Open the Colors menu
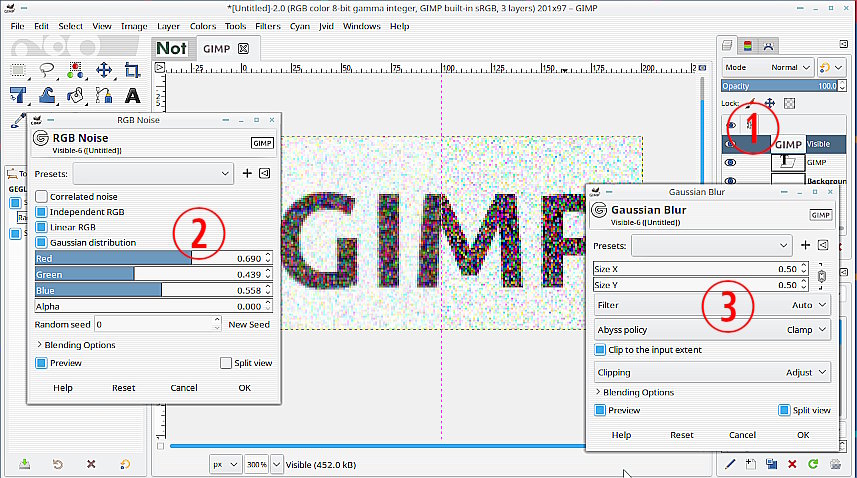Screen dimensions: 857x478 203,26
